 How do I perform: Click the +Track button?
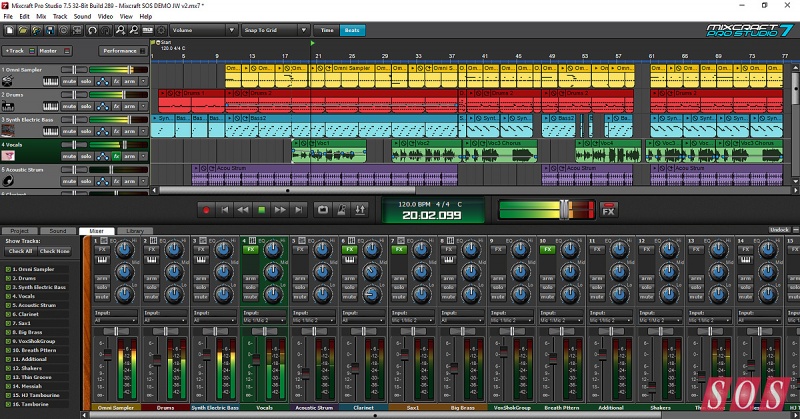click(18, 51)
